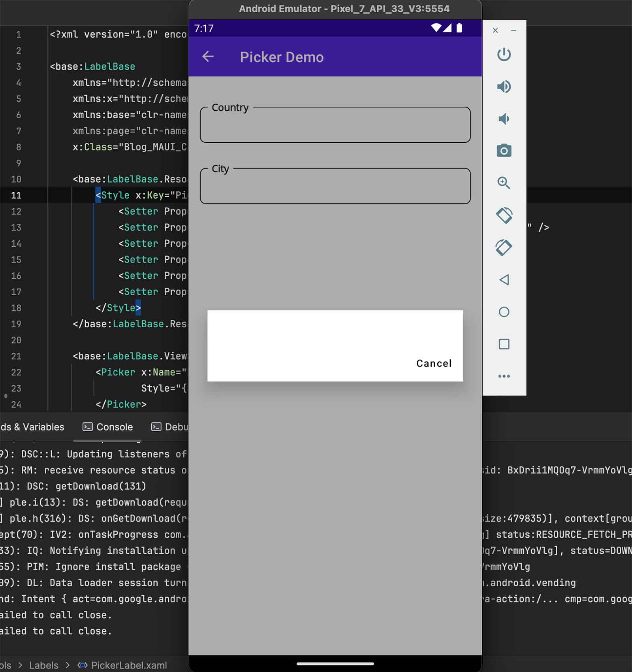Switch to the Console tab
This screenshot has height=672, width=632.
[x=107, y=427]
